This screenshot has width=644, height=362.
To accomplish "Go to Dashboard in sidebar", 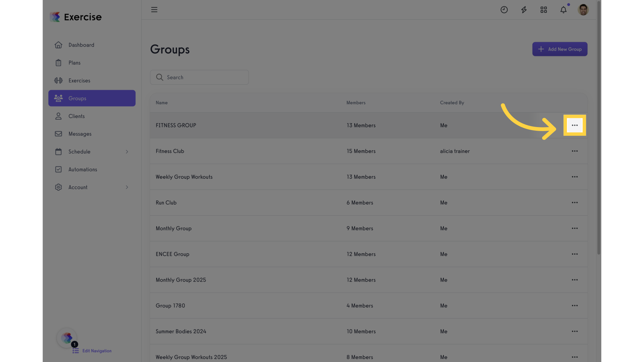I will [x=81, y=45].
